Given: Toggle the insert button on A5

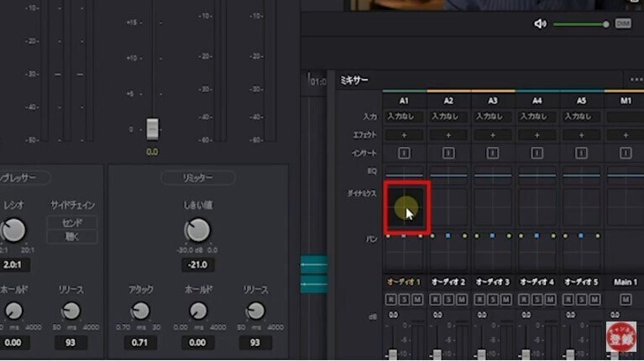Looking at the screenshot, I should [x=582, y=153].
